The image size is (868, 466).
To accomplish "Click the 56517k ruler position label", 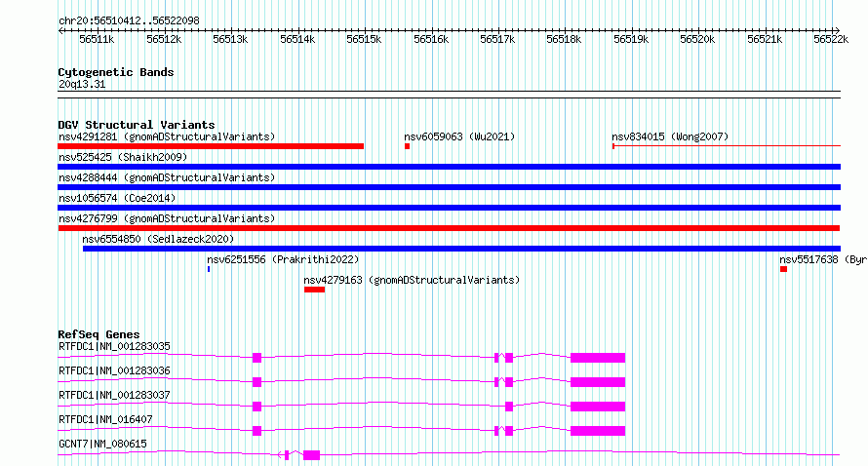I will 497,39.
